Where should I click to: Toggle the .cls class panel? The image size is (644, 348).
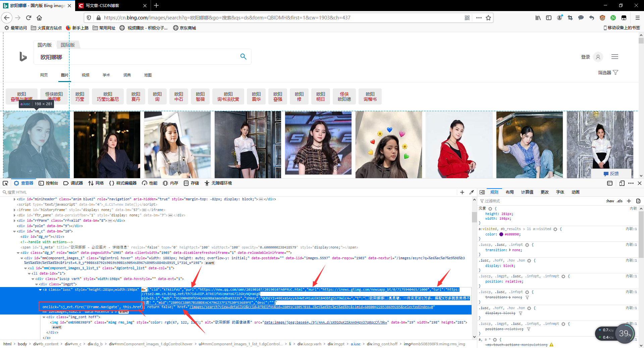tap(619, 201)
